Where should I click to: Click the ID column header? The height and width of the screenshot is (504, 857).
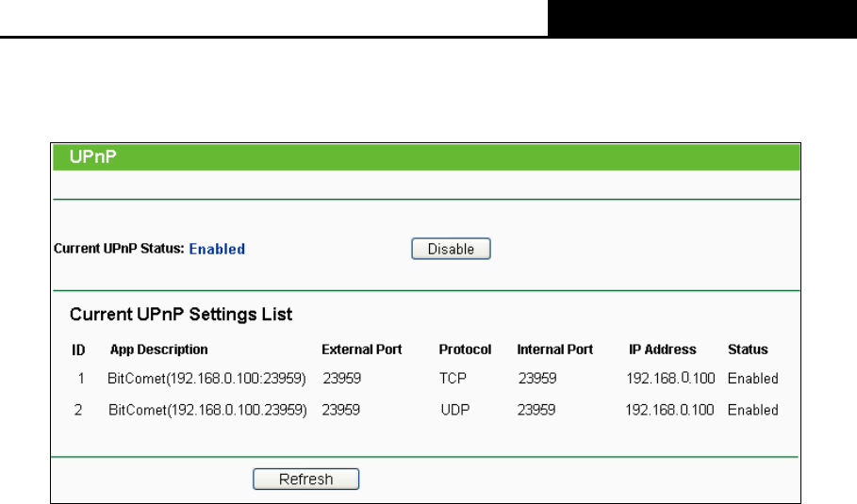[x=78, y=350]
